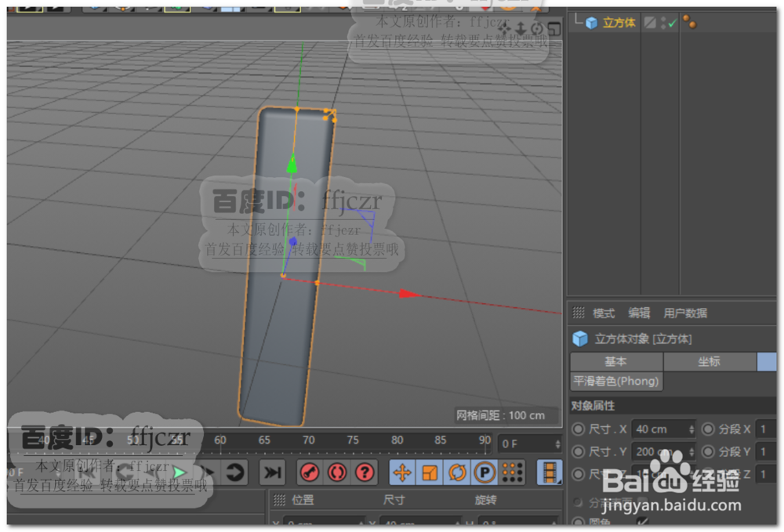Click the 分段 Y value field
The image size is (784, 532).
[x=766, y=451]
